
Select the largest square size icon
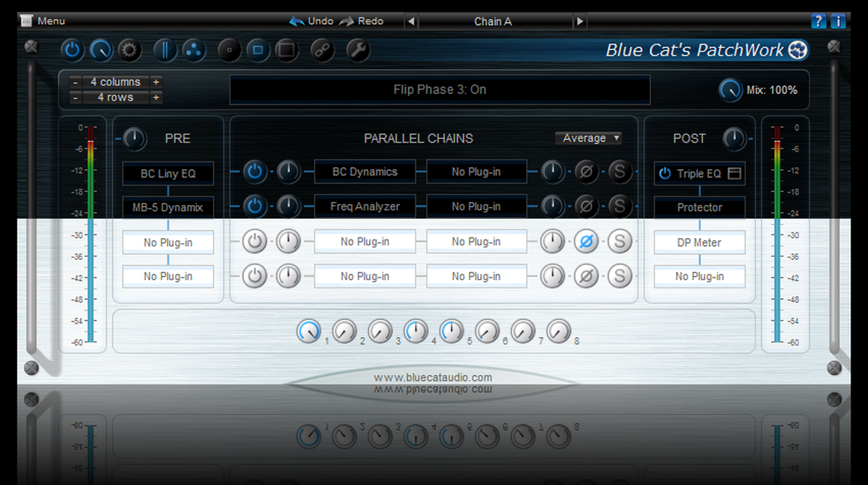(286, 50)
